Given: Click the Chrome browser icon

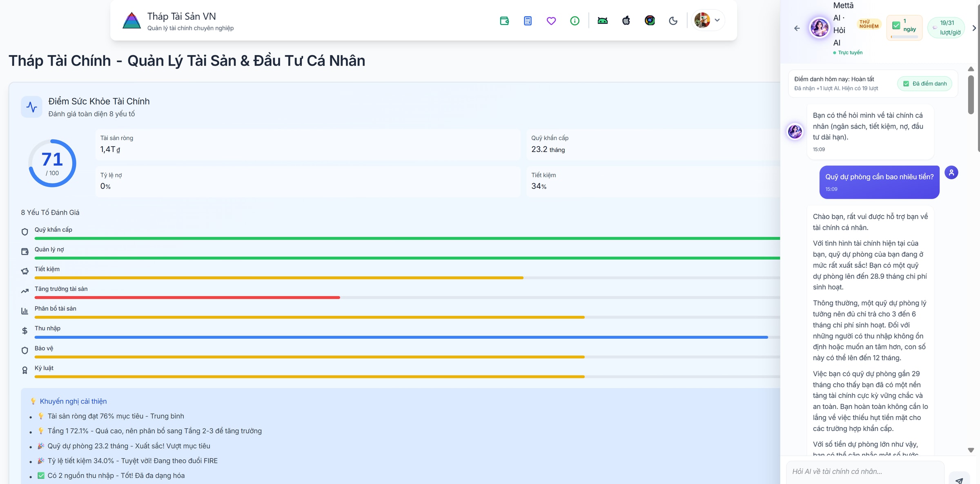Looking at the screenshot, I should pos(650,21).
